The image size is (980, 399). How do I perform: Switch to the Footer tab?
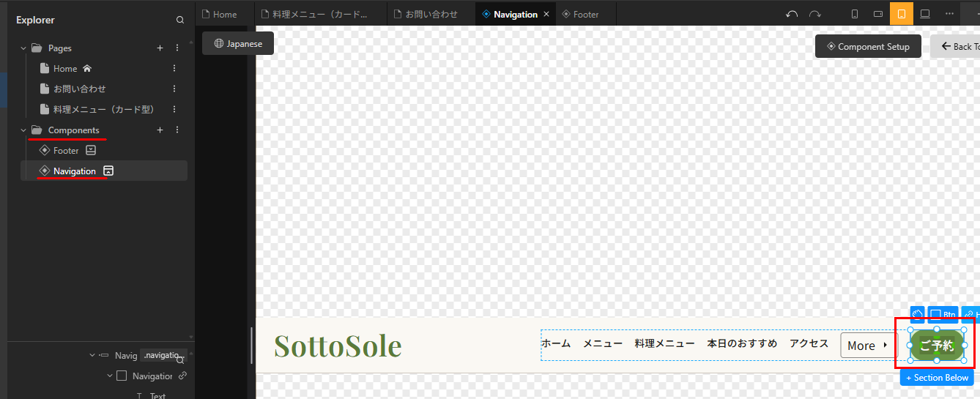tap(584, 14)
